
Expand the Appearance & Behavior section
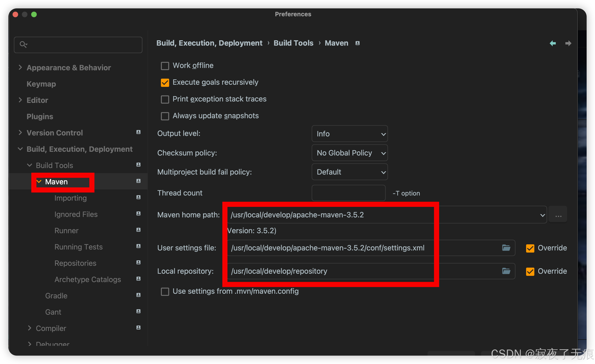tap(20, 67)
